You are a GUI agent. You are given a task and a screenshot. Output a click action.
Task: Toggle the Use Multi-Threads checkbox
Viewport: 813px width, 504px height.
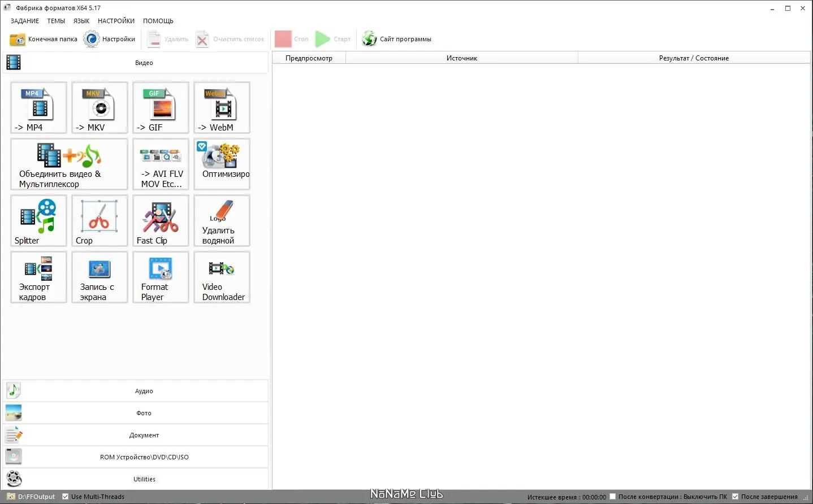[64, 497]
